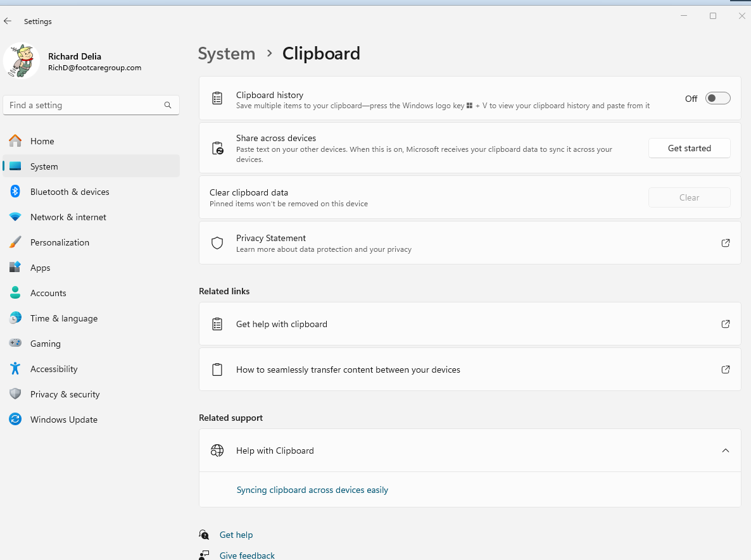Open Accessibility settings
The height and width of the screenshot is (560, 751).
[x=91, y=369]
